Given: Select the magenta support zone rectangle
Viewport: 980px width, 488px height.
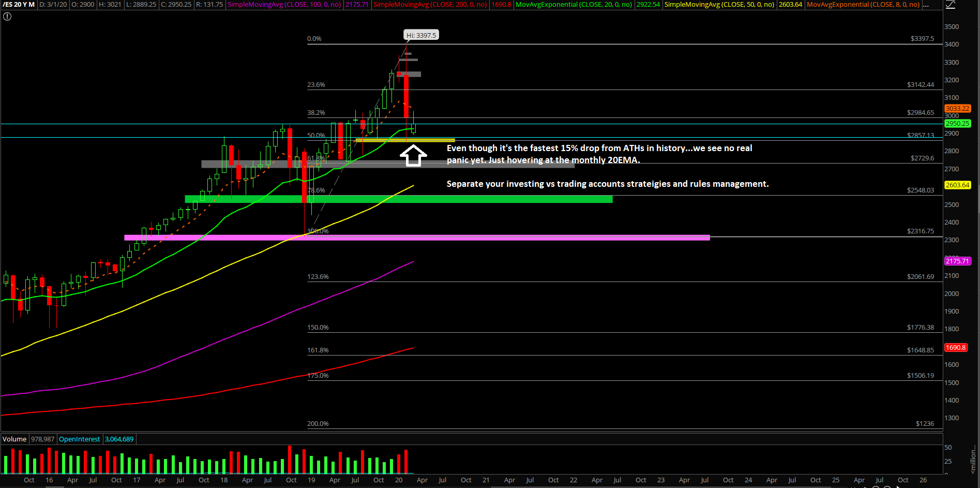Looking at the screenshot, I should point(417,238).
